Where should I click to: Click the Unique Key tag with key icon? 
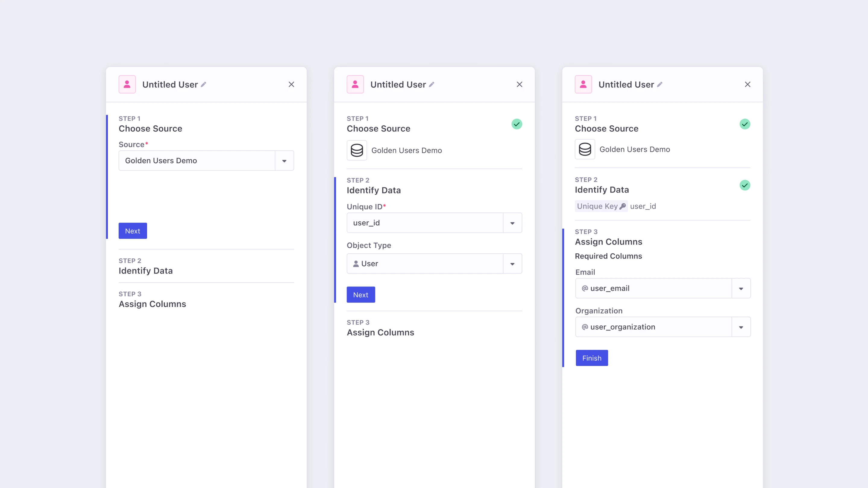(x=601, y=206)
